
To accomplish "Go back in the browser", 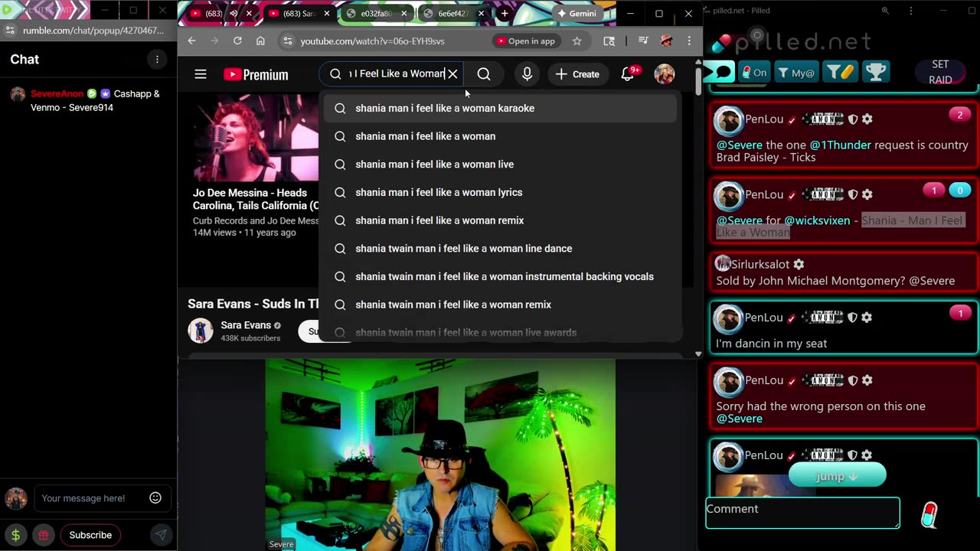I will [x=192, y=41].
